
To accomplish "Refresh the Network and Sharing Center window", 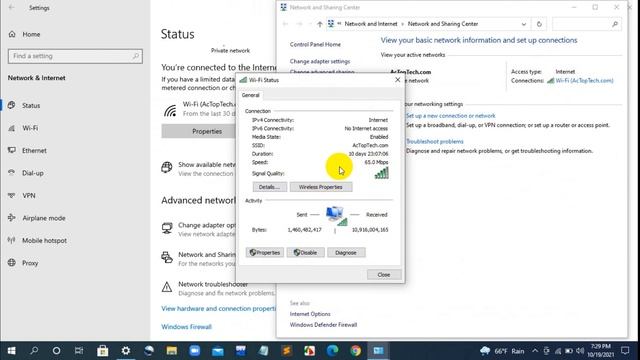I will pos(539,24).
